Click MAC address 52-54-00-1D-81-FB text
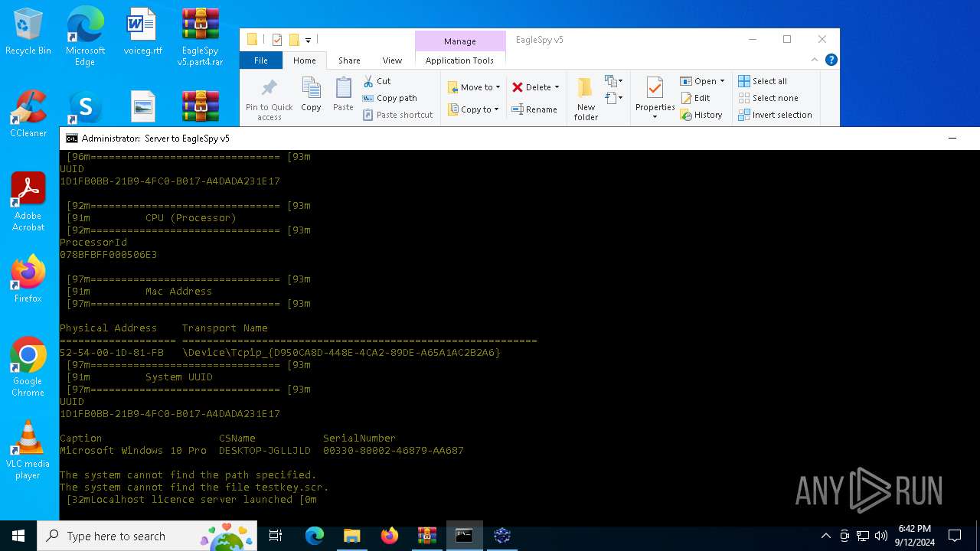Screen dimensions: 980x551 [112, 353]
